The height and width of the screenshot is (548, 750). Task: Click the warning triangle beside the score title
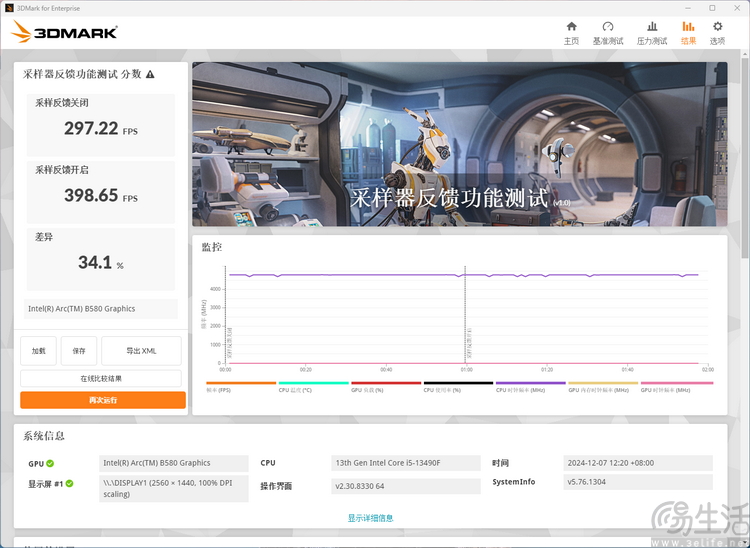click(x=150, y=74)
